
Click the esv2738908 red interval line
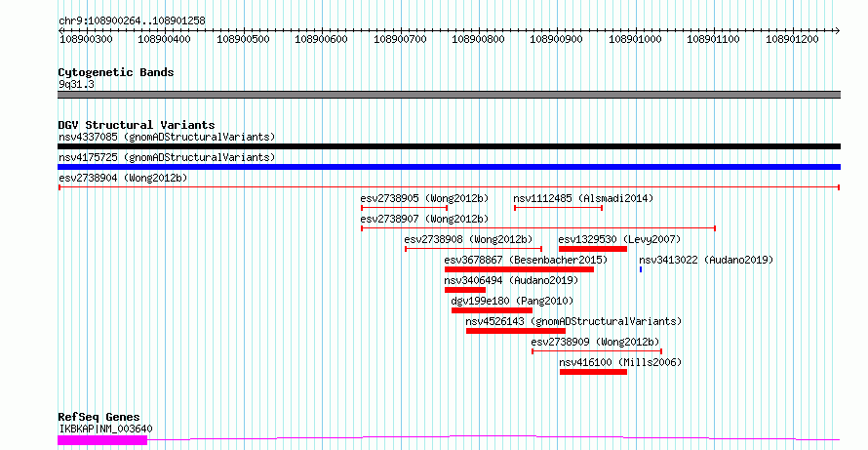point(473,249)
